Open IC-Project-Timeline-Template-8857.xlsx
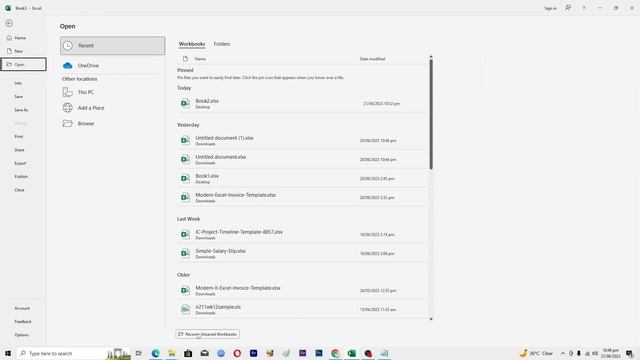This screenshot has height=360, width=640. click(x=302, y=234)
